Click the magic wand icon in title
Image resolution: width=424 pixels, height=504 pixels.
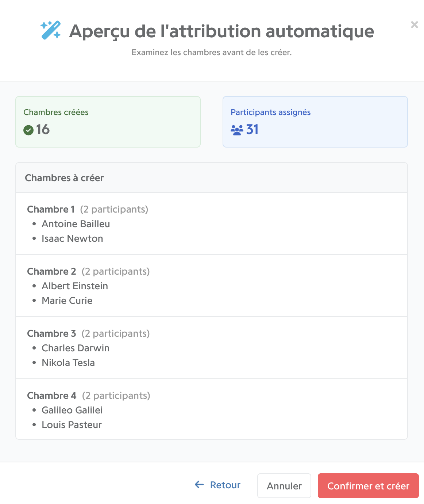(x=51, y=30)
